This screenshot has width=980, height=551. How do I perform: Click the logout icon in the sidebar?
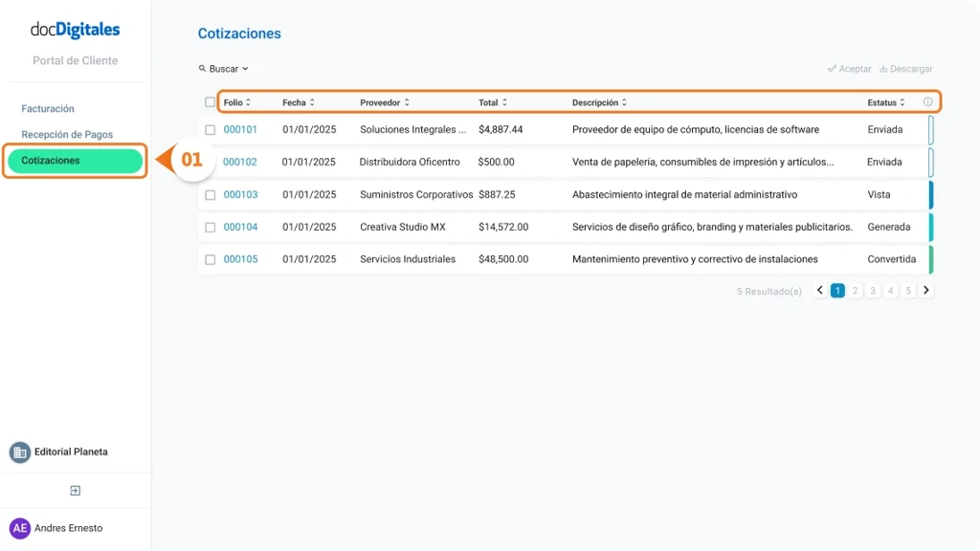[74, 490]
